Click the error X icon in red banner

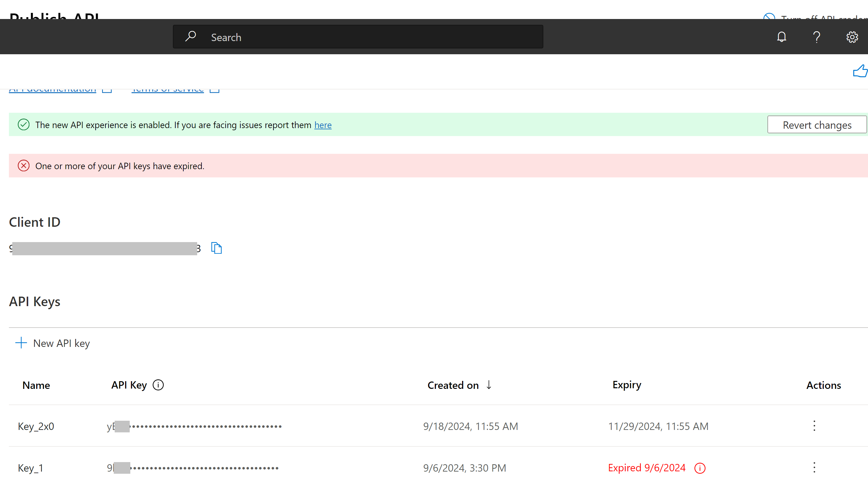tap(23, 165)
